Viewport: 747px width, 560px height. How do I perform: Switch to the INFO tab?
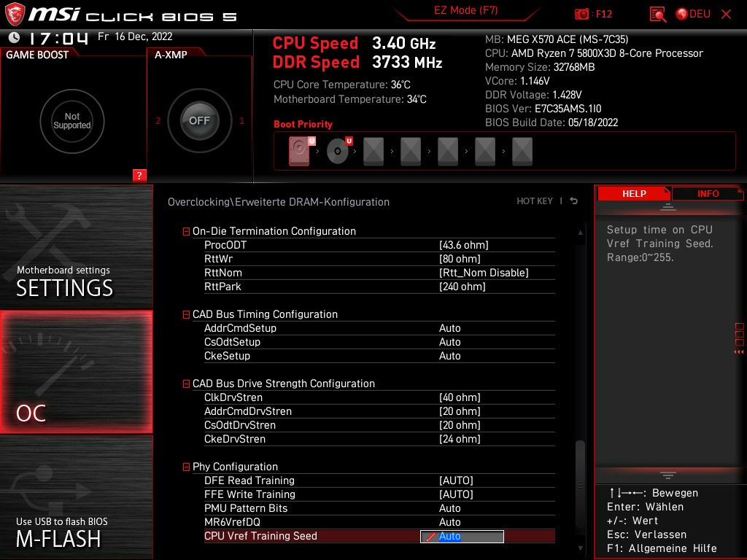(x=708, y=194)
